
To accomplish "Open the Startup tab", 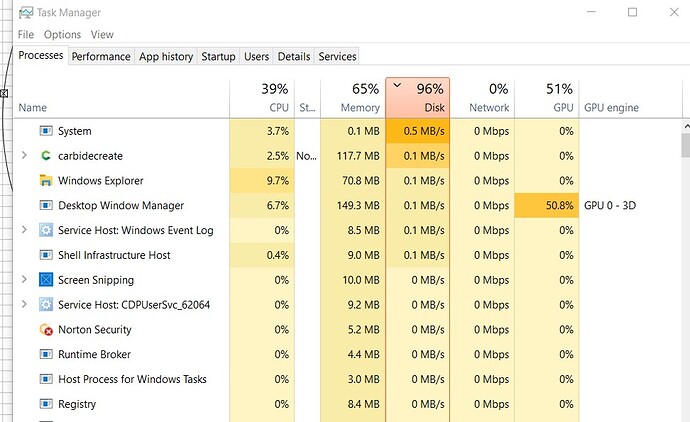I will (x=218, y=56).
